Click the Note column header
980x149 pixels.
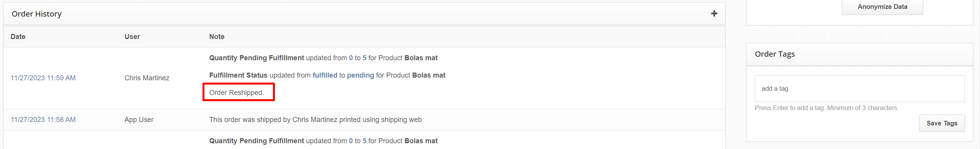tap(217, 37)
